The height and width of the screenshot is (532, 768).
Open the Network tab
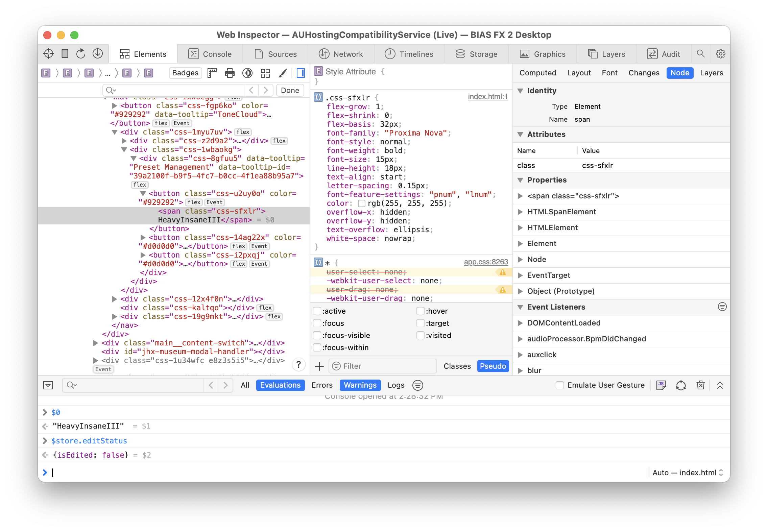click(x=341, y=54)
